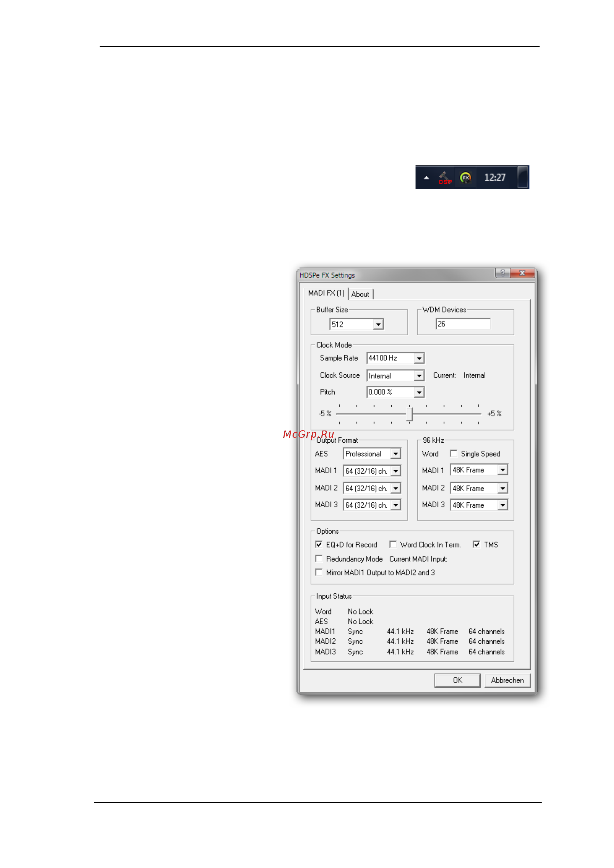The width and height of the screenshot is (614, 868).
Task: Click the WDM Devices input field
Action: pos(463,324)
